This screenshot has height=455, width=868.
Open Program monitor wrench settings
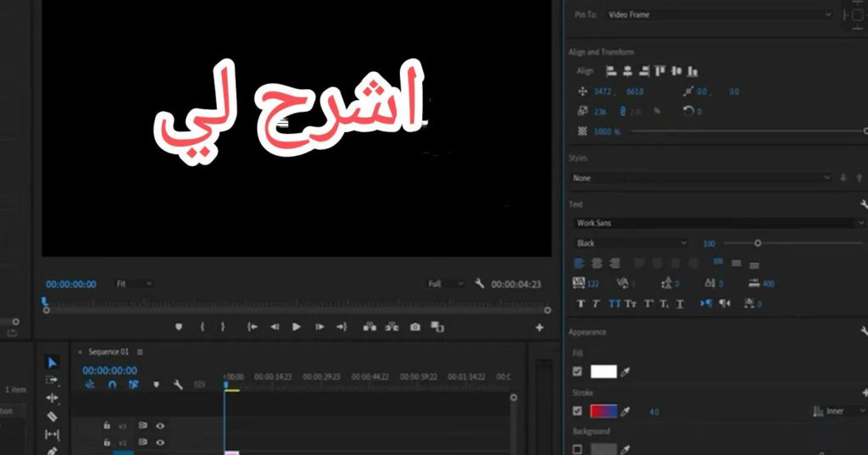[x=480, y=283]
